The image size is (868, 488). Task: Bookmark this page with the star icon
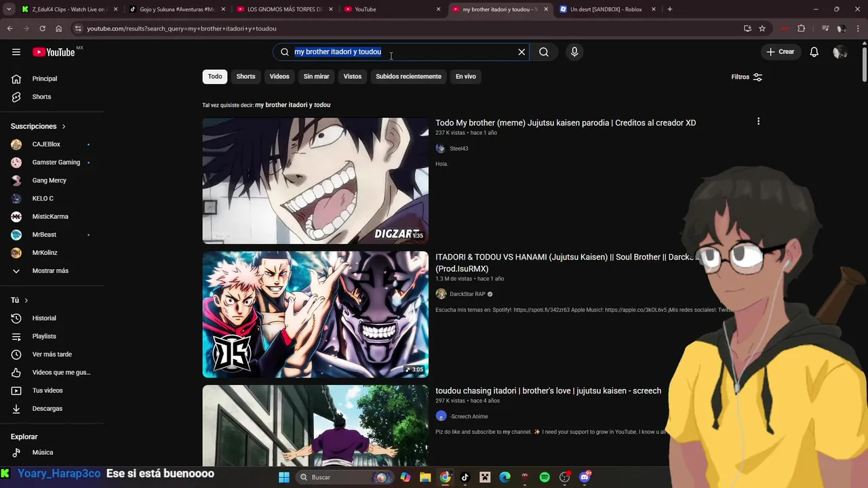762,28
